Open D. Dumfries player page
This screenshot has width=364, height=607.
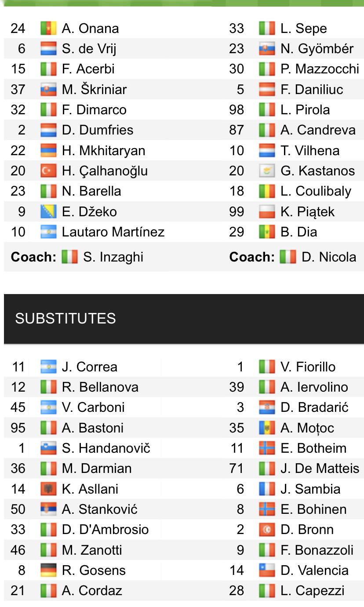click(x=98, y=130)
